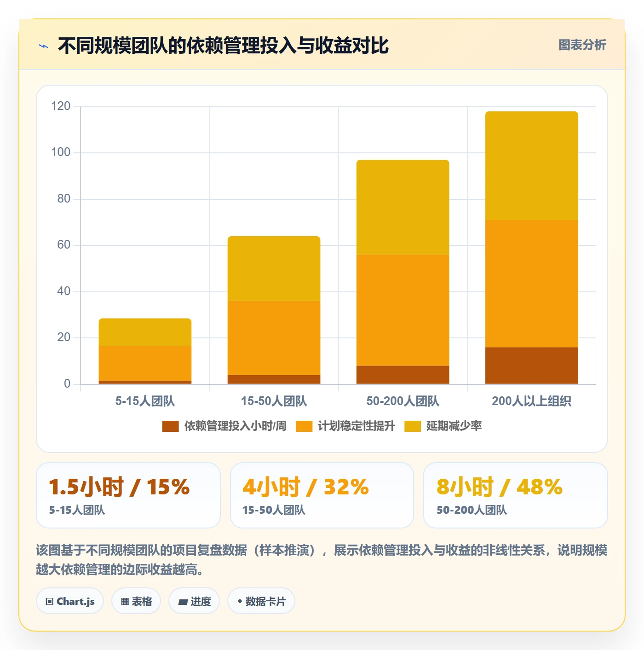This screenshot has height=650, width=644.
Task: Click the 200人以上组织 axis label
Action: (531, 401)
